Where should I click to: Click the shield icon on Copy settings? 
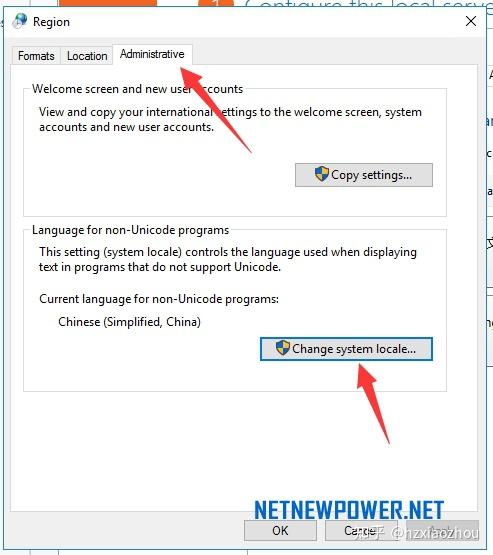click(322, 174)
